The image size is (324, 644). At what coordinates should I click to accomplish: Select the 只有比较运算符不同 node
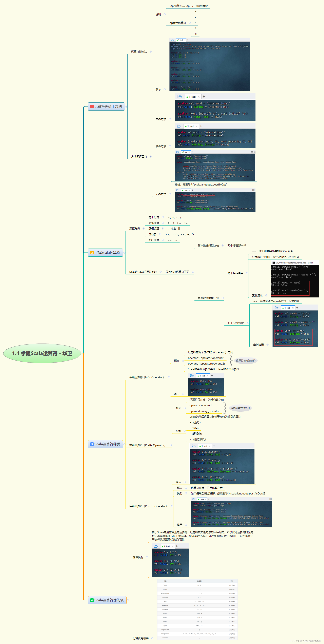click(x=177, y=272)
